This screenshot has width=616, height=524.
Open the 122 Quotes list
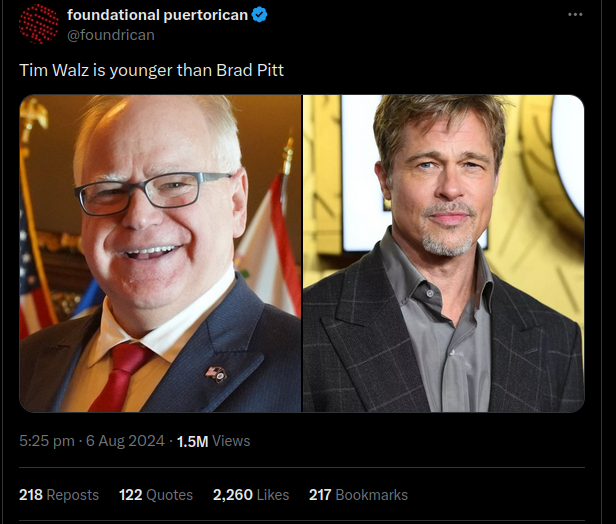[x=156, y=495]
